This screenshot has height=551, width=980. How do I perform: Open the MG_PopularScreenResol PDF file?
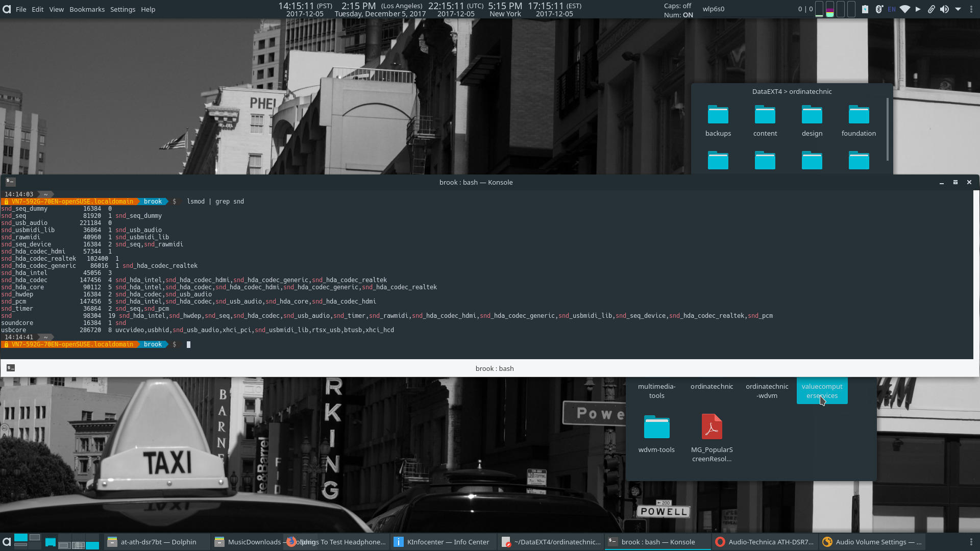712,438
